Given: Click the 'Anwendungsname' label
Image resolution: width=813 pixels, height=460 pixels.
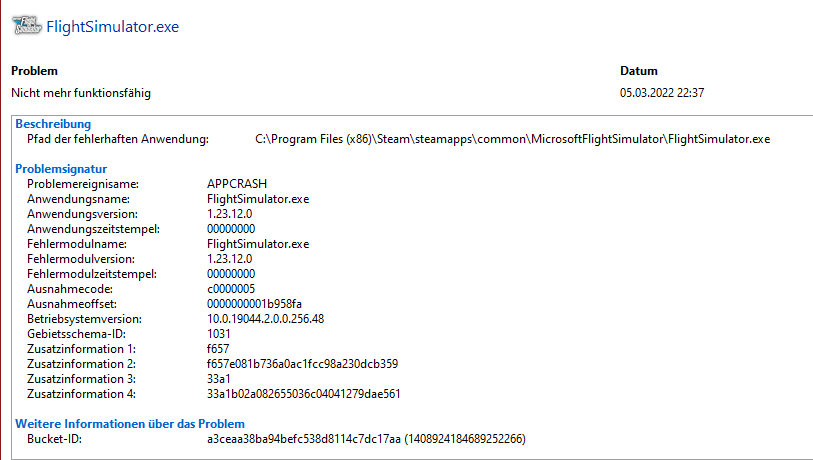Looking at the screenshot, I should pyautogui.click(x=78, y=199).
